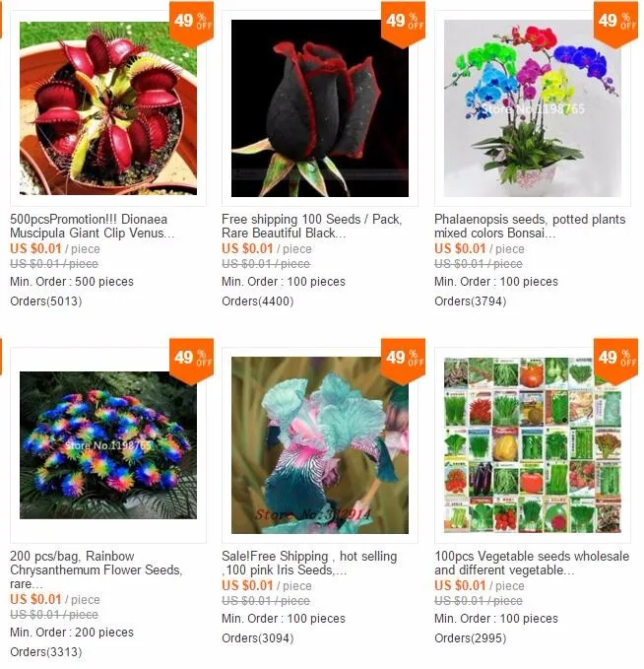
Task: Open the Rainbow Chrysanthemum Flower Seeds title
Action: tap(97, 570)
